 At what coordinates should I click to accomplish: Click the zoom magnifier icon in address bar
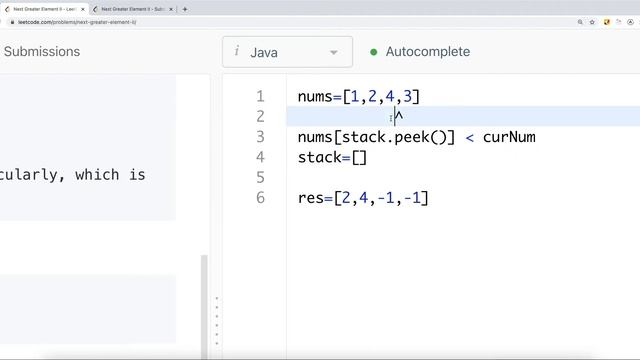coord(580,22)
